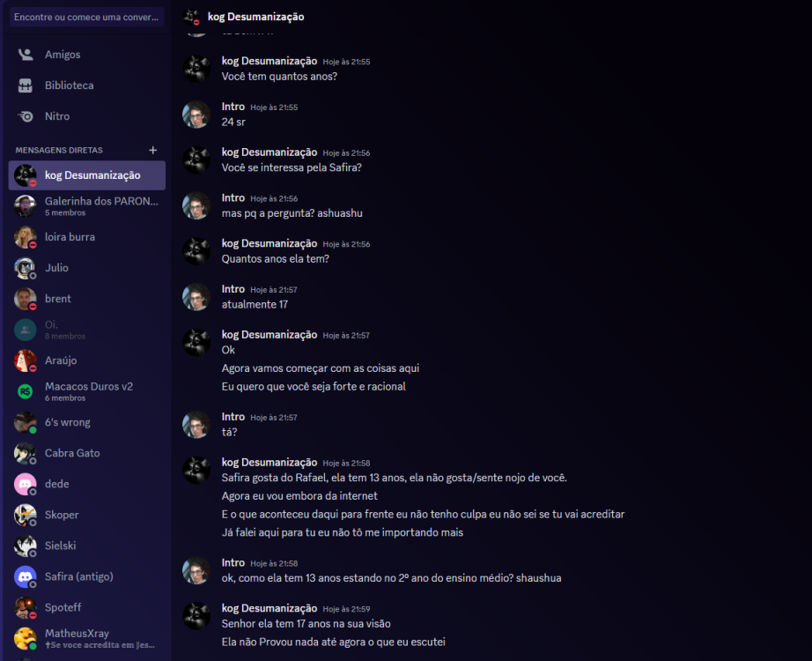Screen dimensions: 812x661
Task: Open Galerinha dos PARON group chat
Action: [x=87, y=206]
